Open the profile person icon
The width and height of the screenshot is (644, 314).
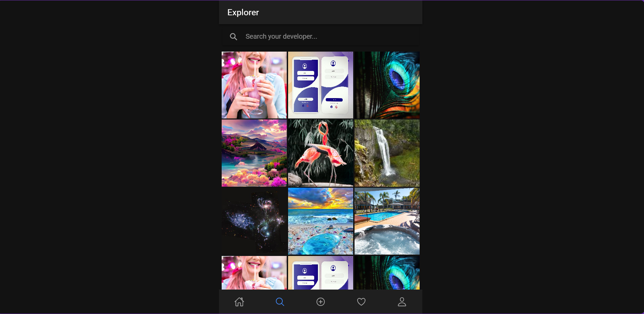tap(402, 302)
